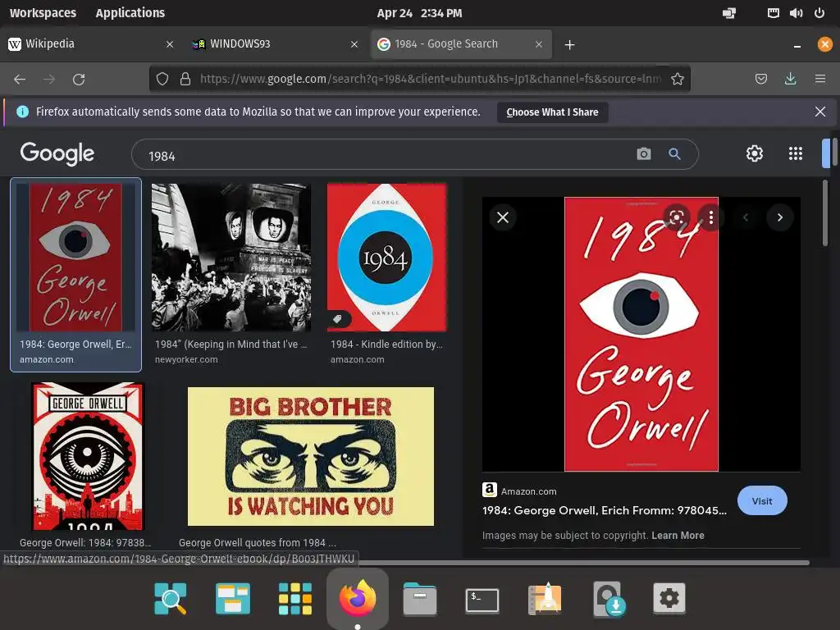840x630 pixels.
Task: Open the Firefox hamburger menu
Action: pos(820,80)
